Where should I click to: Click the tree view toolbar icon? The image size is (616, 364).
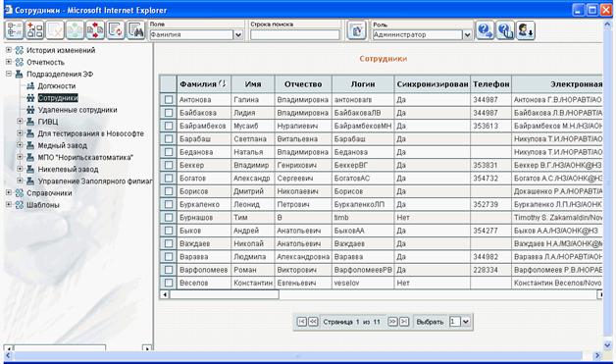coord(14,30)
